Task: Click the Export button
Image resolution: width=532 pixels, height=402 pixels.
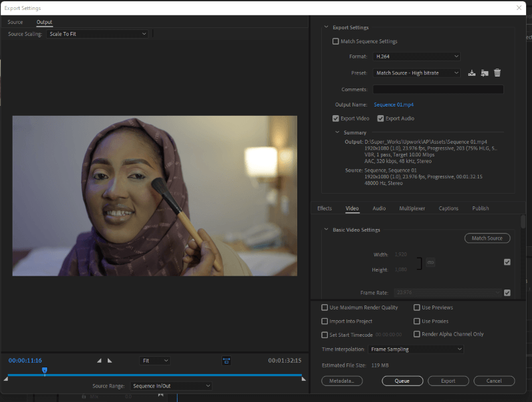Action: click(448, 381)
